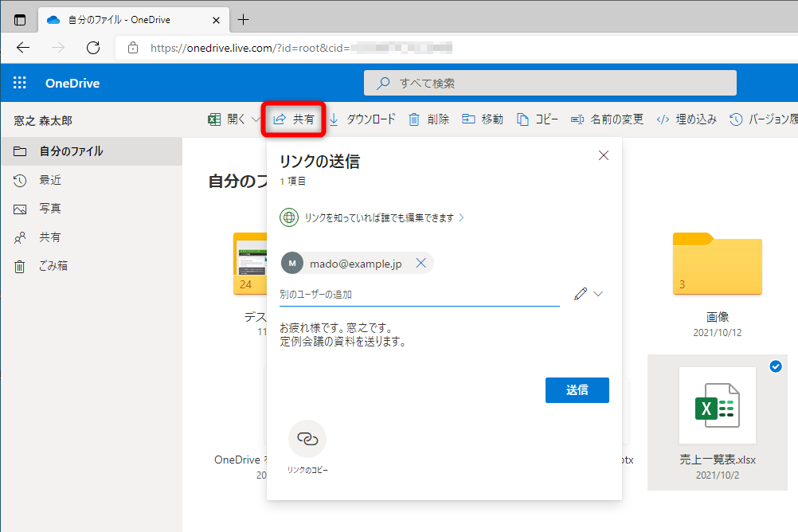Select the 自分のファイル OneDrive browser tab

click(119, 18)
